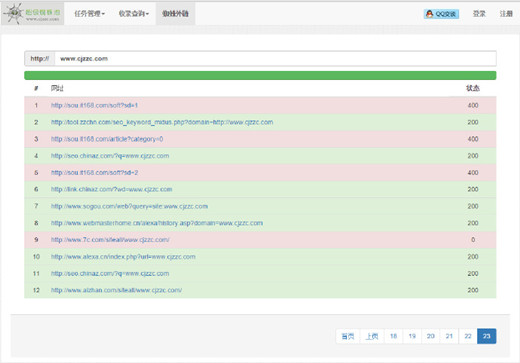
Task: Click the 网址 column header
Action: pyautogui.click(x=57, y=88)
